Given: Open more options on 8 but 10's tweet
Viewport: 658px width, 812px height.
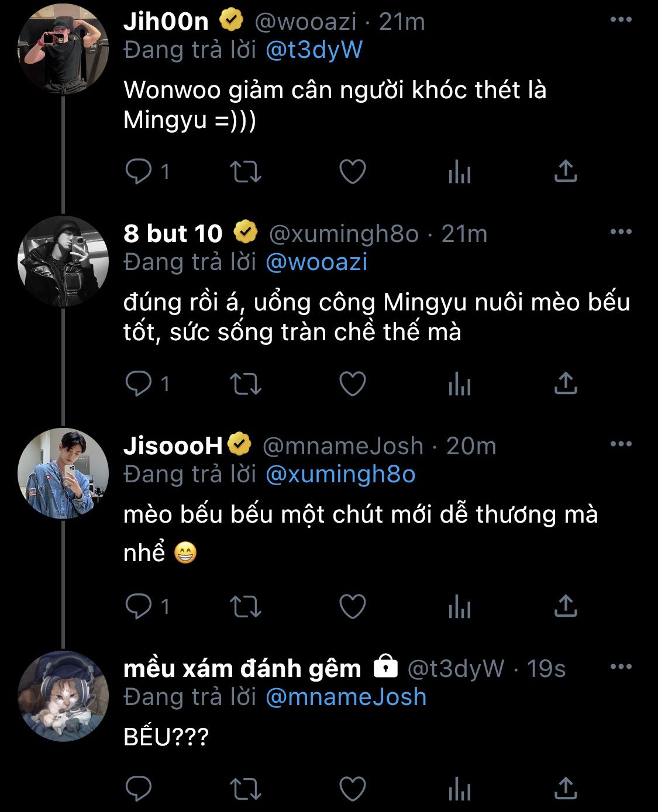Looking at the screenshot, I should 621,232.
